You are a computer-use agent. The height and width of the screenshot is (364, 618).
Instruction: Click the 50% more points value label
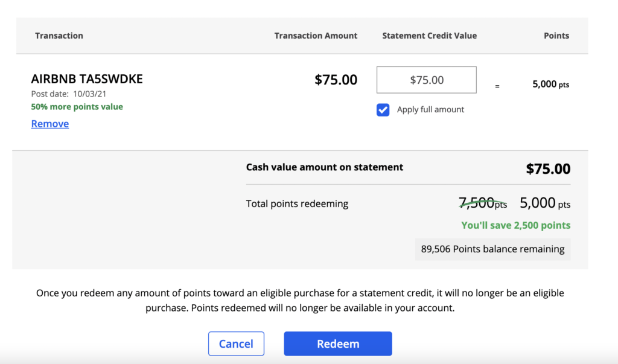pos(77,106)
